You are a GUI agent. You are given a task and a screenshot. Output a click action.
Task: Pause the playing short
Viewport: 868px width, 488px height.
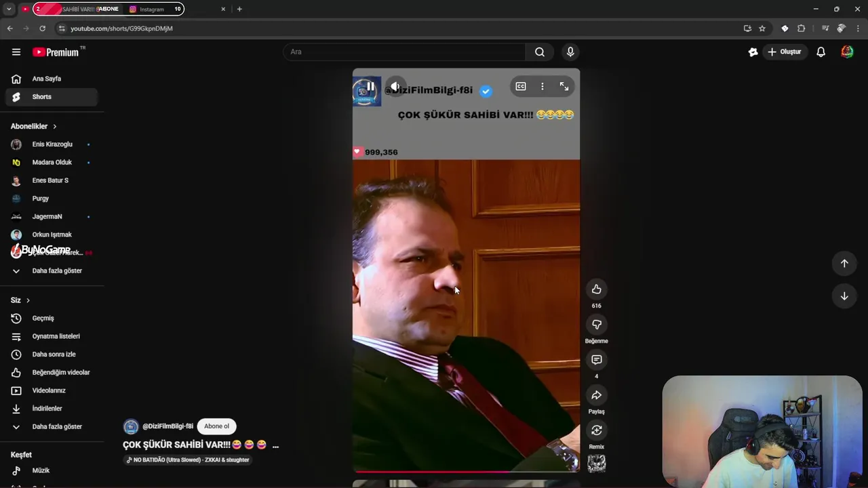click(370, 86)
